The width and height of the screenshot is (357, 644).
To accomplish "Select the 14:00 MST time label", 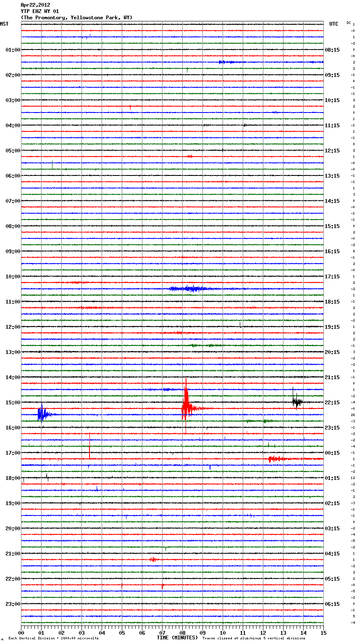I will point(13,377).
